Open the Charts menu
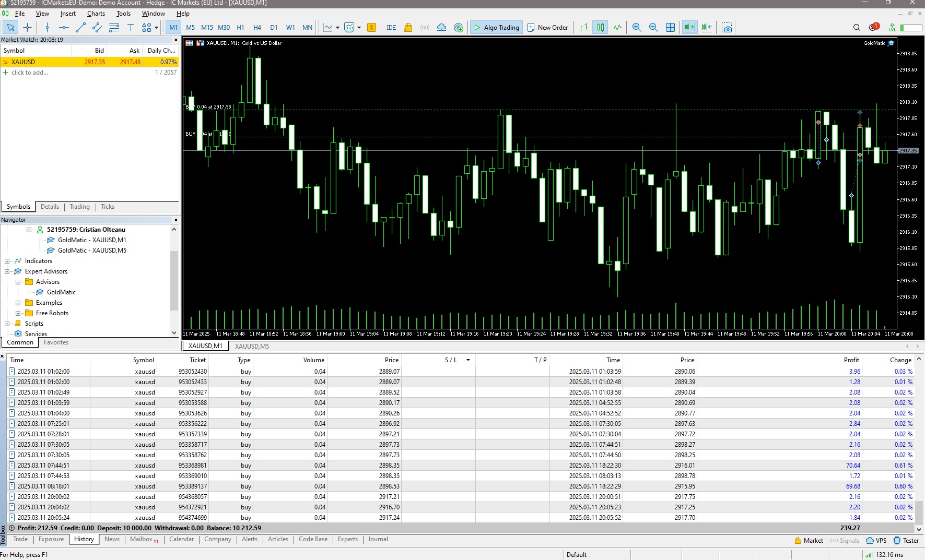 (96, 14)
